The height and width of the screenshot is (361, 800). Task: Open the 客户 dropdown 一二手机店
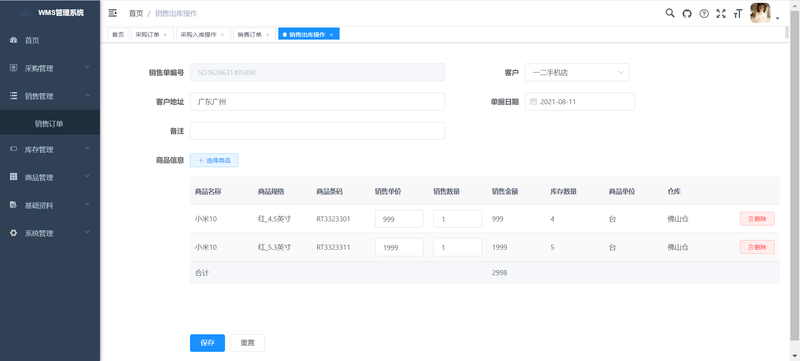[577, 72]
